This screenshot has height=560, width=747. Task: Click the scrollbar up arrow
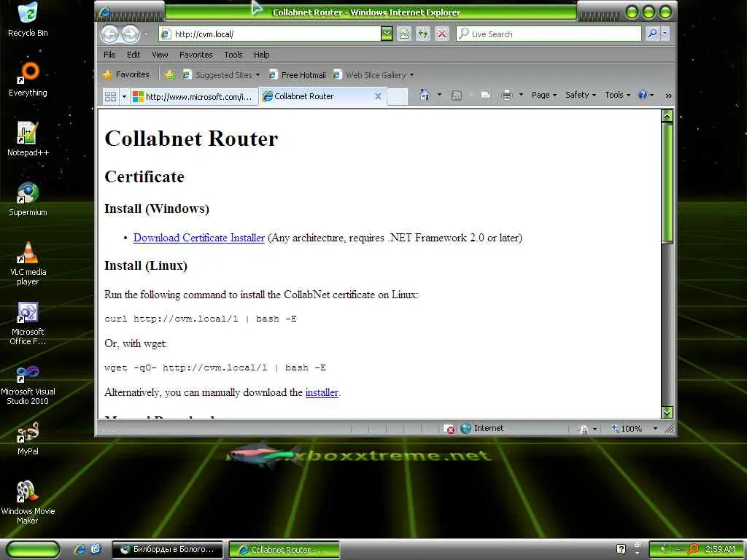[667, 115]
